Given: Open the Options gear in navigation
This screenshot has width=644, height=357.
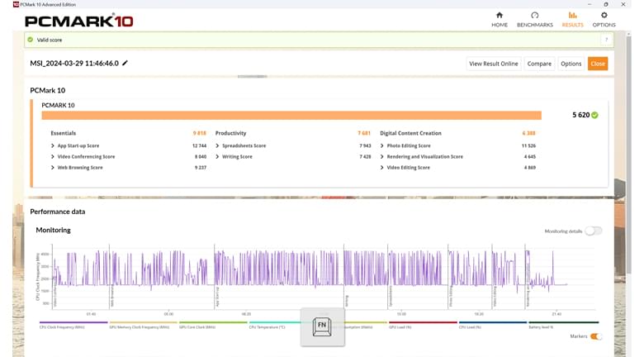Looking at the screenshot, I should tap(604, 19).
